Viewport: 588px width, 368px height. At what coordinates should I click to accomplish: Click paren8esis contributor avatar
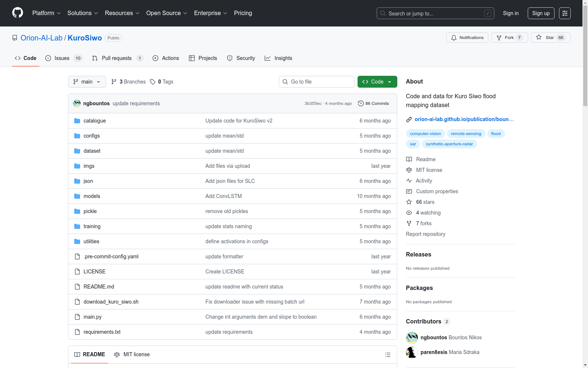(412, 352)
